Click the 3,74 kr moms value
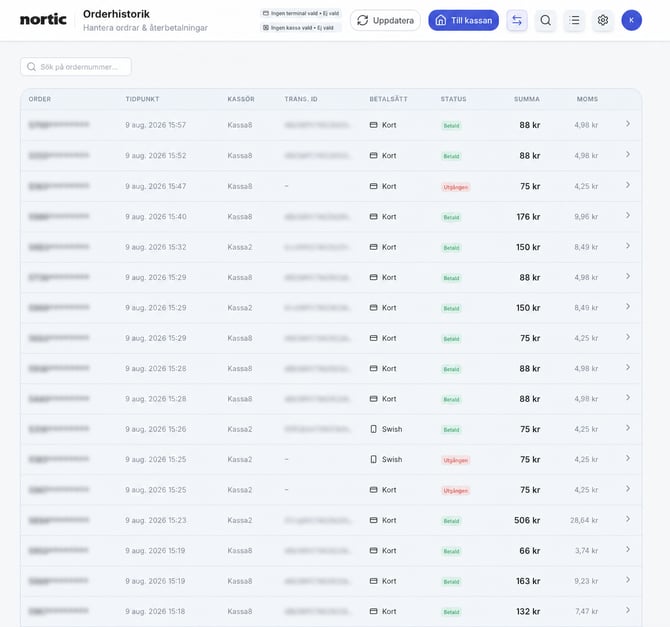 point(586,550)
